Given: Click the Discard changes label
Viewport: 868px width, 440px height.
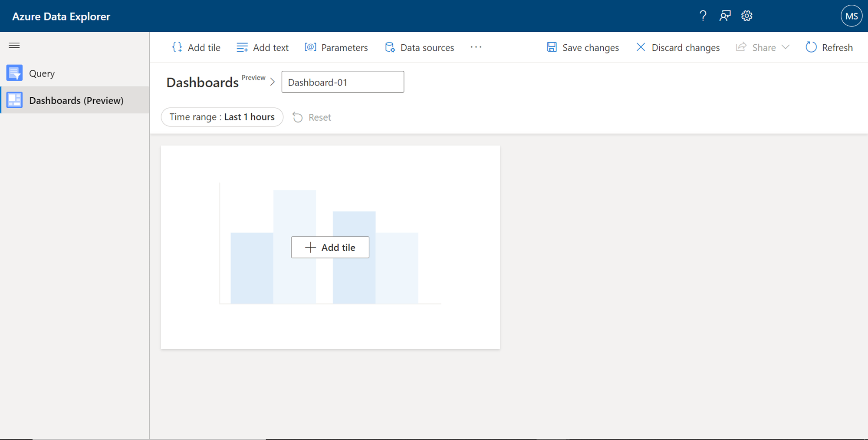Looking at the screenshot, I should [686, 48].
